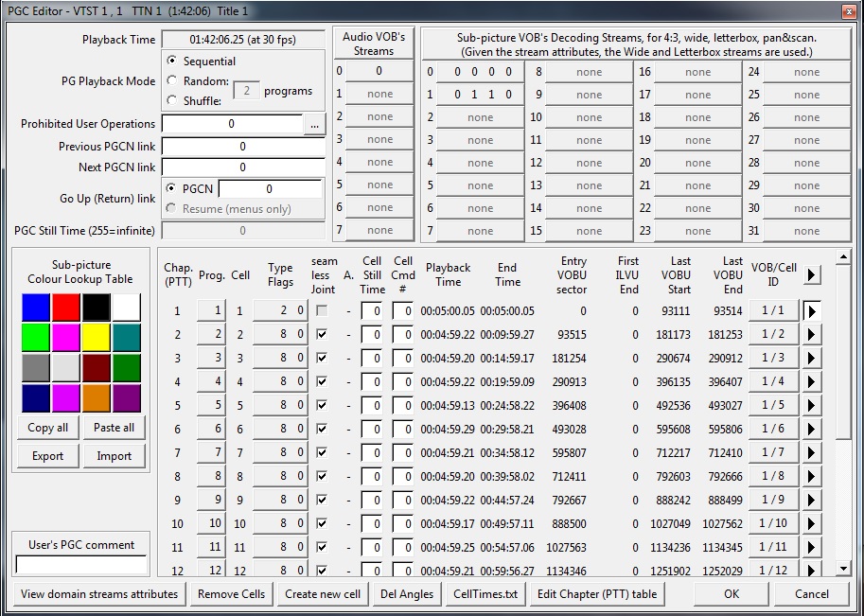Click the arrow button for cell 1/11 row
Image resolution: width=864 pixels, height=616 pixels.
811,547
